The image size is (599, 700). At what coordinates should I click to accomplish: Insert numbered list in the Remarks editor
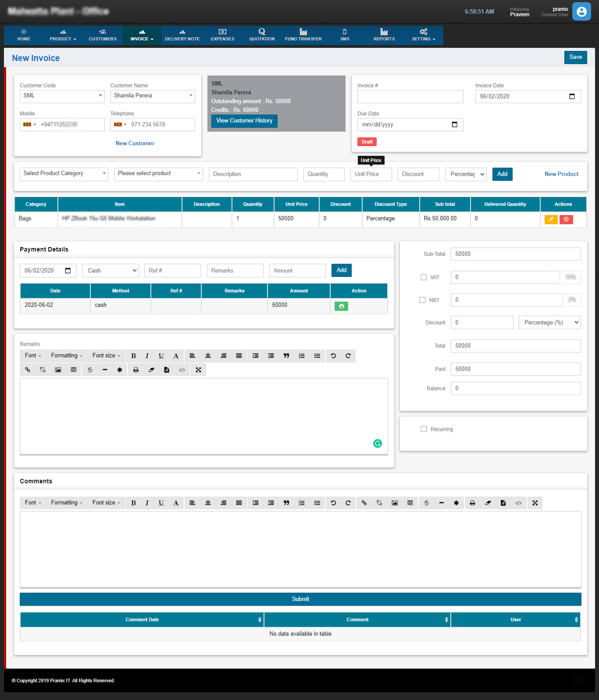(302, 356)
